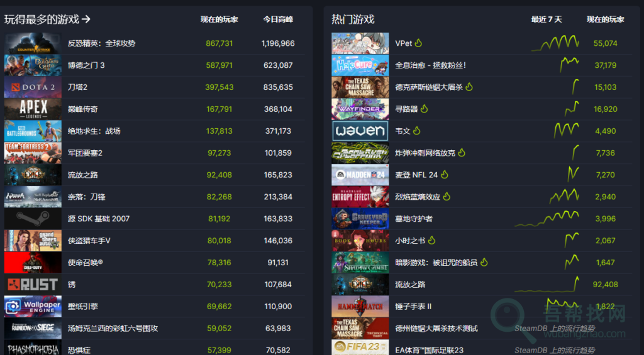Click the 今日高峰 column header
The image size is (644, 355).
pos(278,19)
